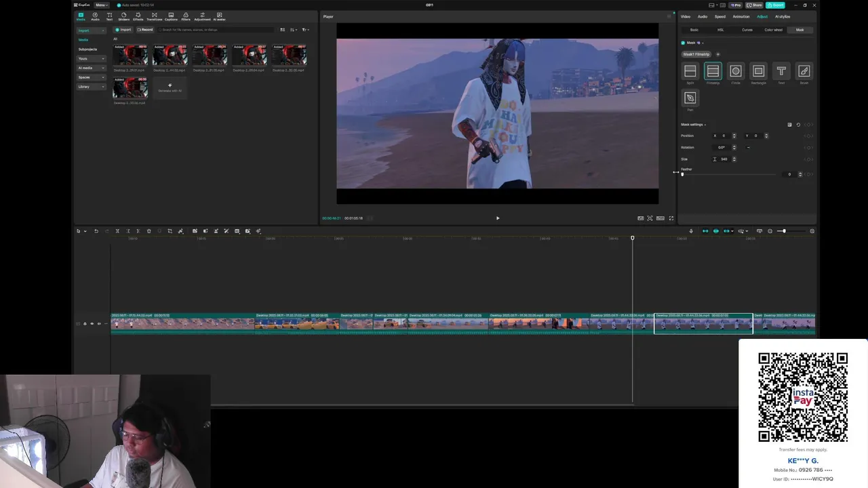
Task: Click the split clip icon in timeline toolbar
Action: point(117,231)
